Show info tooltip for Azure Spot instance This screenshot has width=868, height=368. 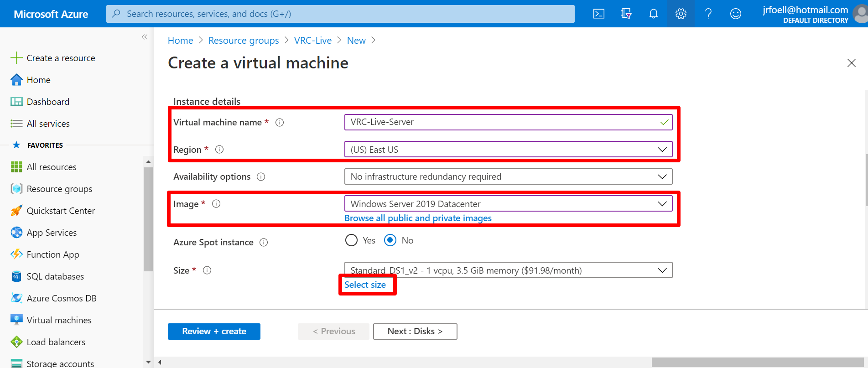tap(264, 242)
